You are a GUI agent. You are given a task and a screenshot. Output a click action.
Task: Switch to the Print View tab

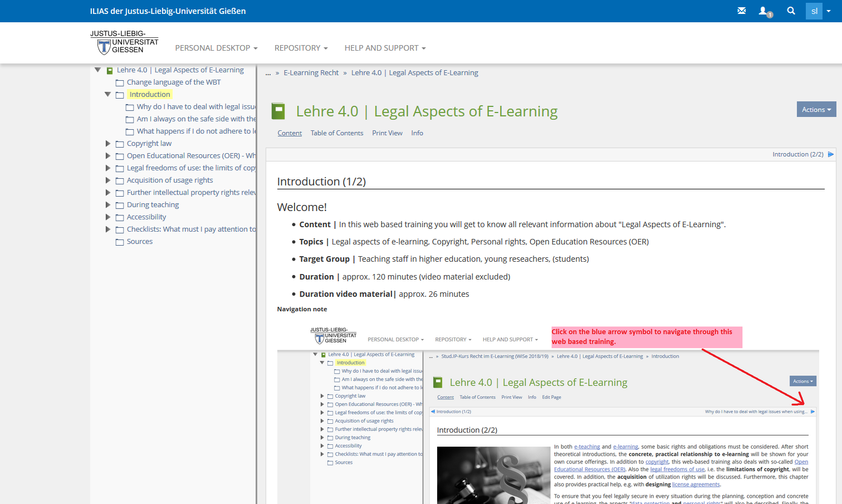tap(387, 133)
